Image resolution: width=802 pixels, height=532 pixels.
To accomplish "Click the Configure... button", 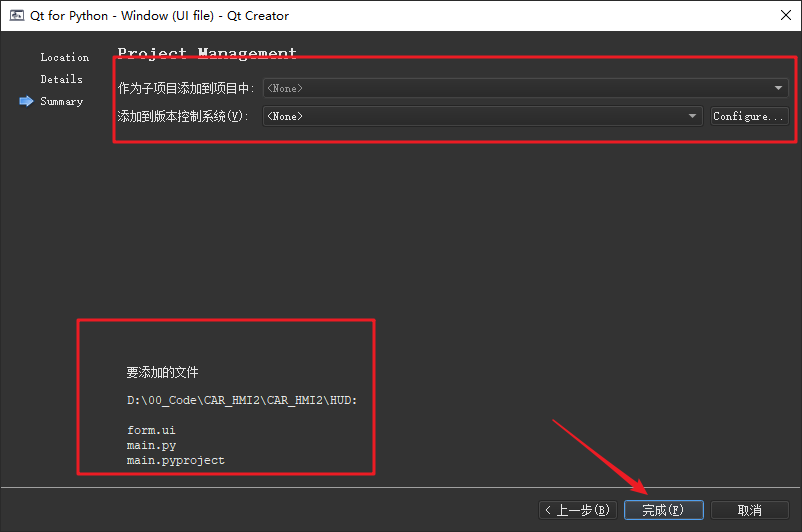I will 749,116.
